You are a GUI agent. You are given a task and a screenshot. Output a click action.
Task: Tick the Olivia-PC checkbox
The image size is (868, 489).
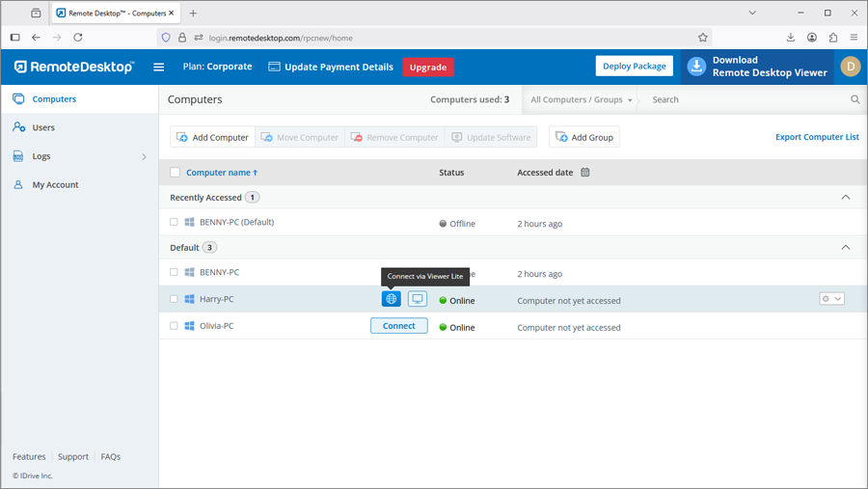pos(175,326)
